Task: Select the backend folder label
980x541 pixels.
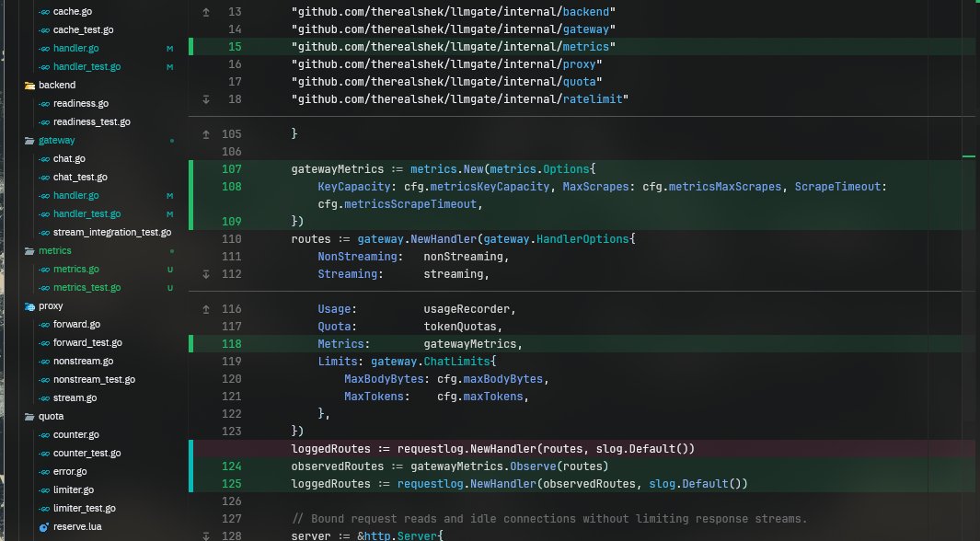Action: pos(57,85)
